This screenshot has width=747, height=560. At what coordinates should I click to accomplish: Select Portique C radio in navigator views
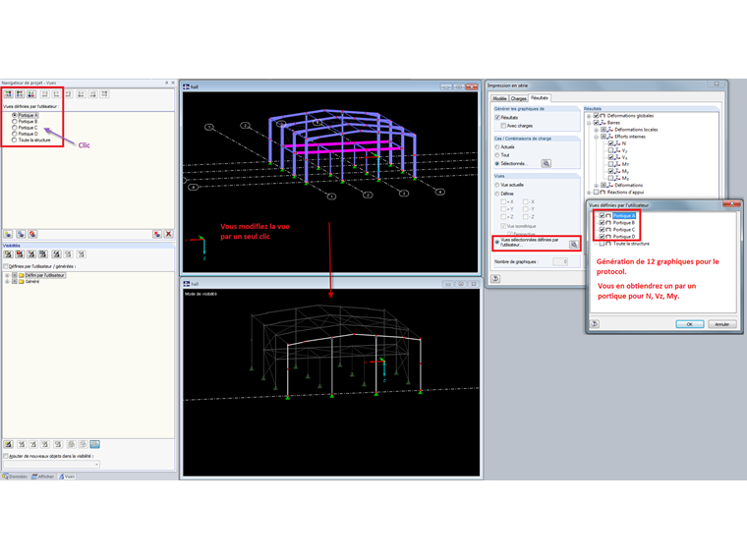[x=15, y=128]
